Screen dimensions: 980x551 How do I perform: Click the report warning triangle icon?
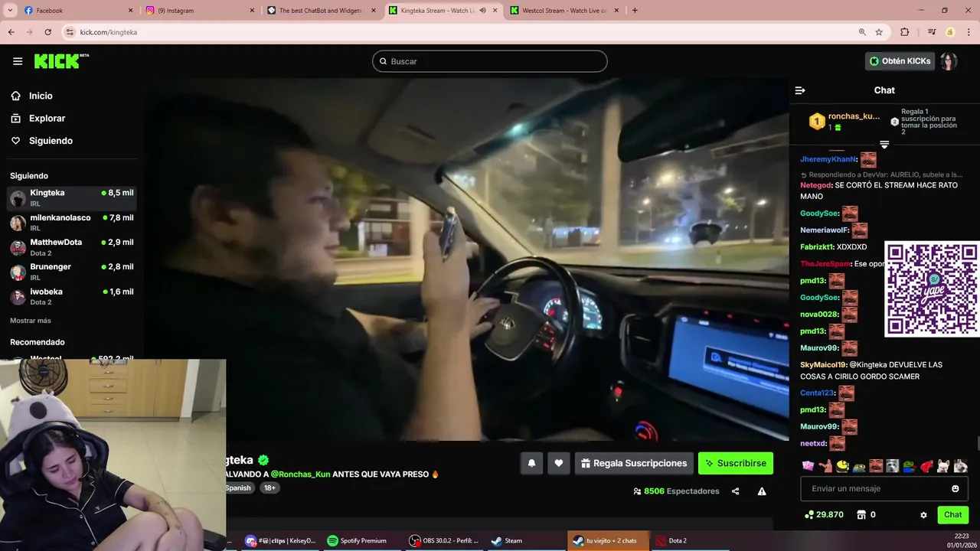(x=762, y=491)
